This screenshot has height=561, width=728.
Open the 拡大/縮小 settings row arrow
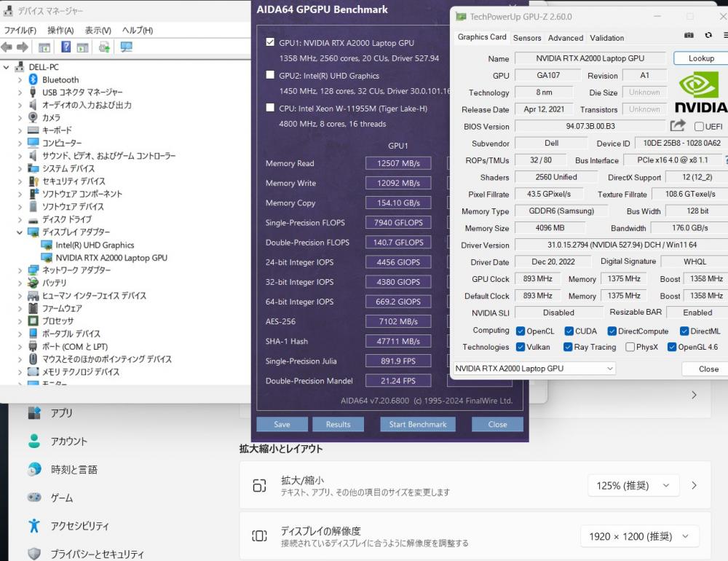(x=694, y=486)
